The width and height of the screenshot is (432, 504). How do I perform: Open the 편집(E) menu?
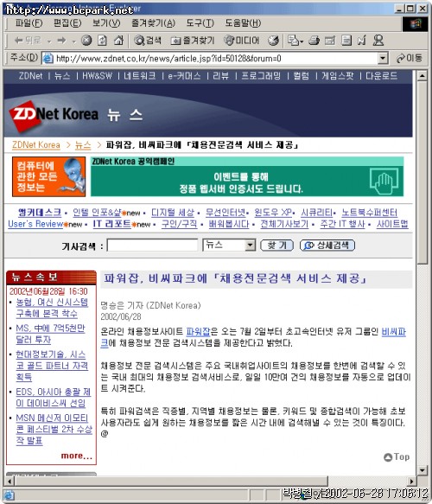click(x=67, y=23)
